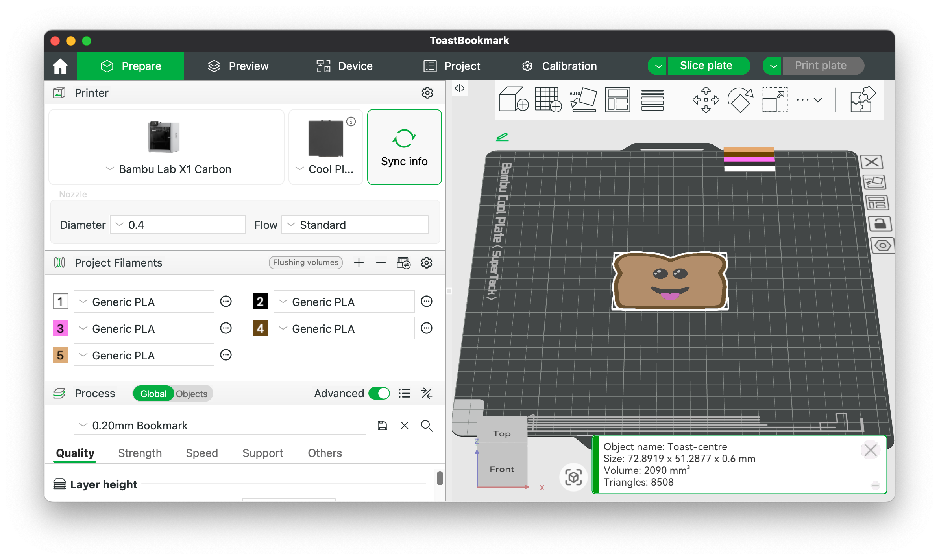Click Arrange all objects in top toolbar
Screen dimensions: 939x560
[617, 99]
